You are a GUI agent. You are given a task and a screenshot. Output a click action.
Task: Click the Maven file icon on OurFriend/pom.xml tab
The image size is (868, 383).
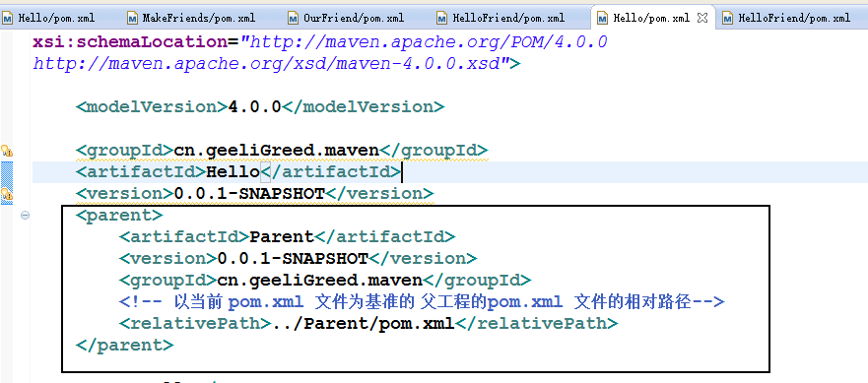click(293, 19)
